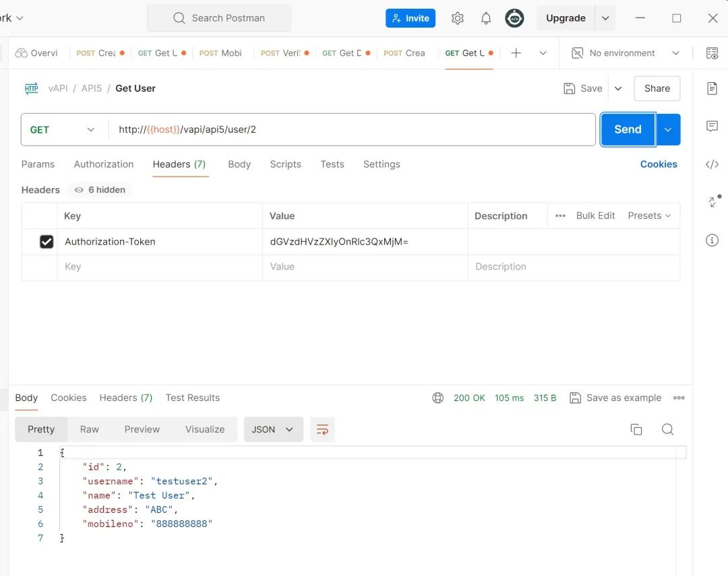Uncheck the Authorization-Token header checkbox
This screenshot has width=728, height=576.
(x=47, y=242)
